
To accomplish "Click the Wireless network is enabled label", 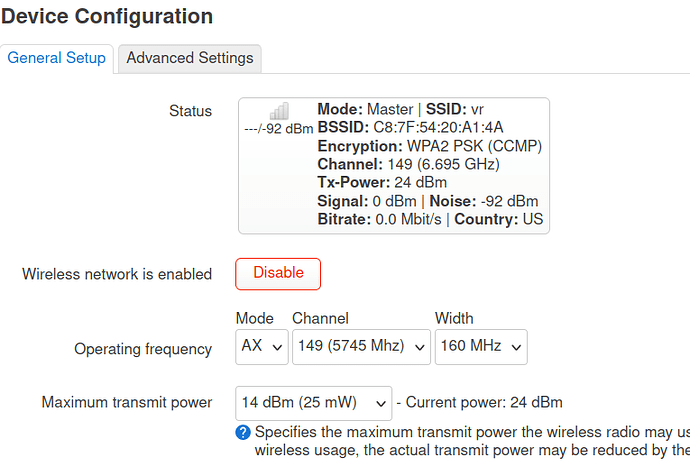I will [117, 274].
